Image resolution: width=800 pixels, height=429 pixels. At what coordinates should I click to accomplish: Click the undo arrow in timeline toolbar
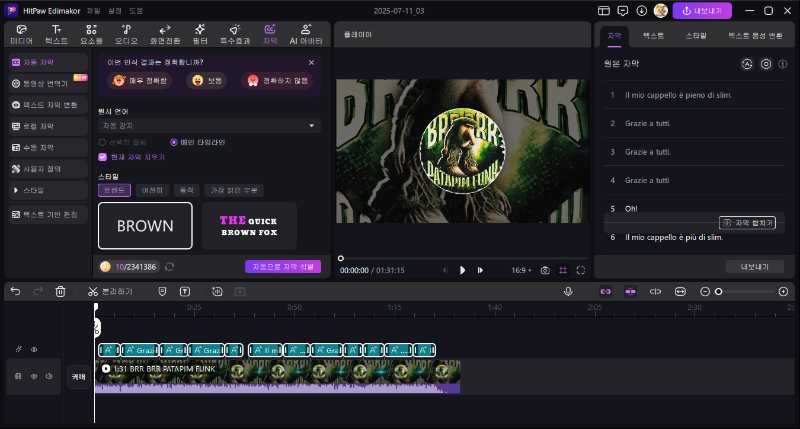click(x=15, y=291)
